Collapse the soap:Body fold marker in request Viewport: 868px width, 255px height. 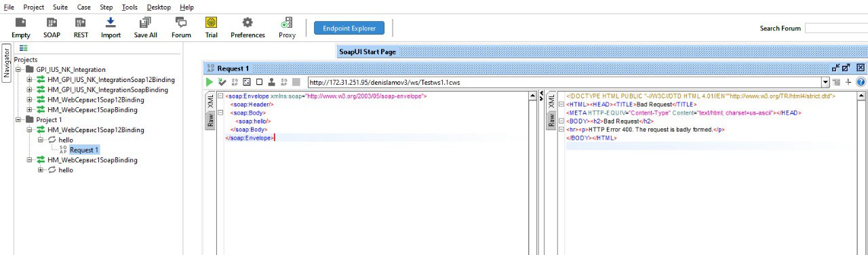[220, 113]
